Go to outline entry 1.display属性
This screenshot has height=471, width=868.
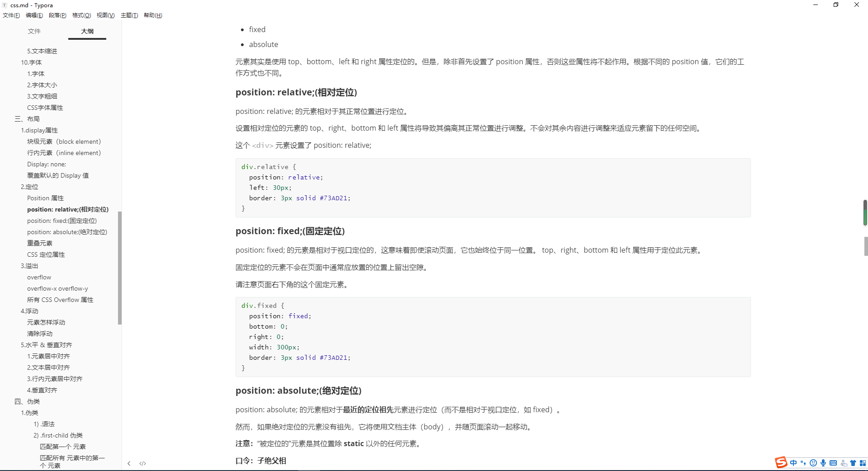(39, 130)
